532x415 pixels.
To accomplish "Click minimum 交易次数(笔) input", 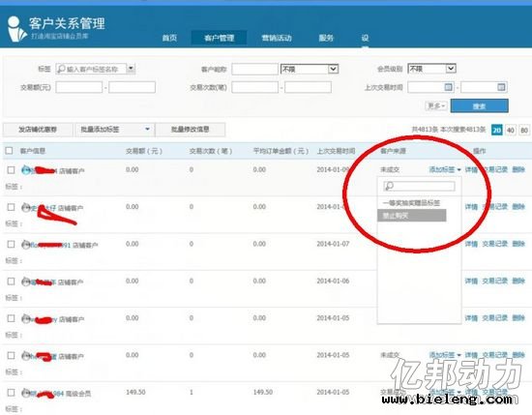I will [x=254, y=87].
